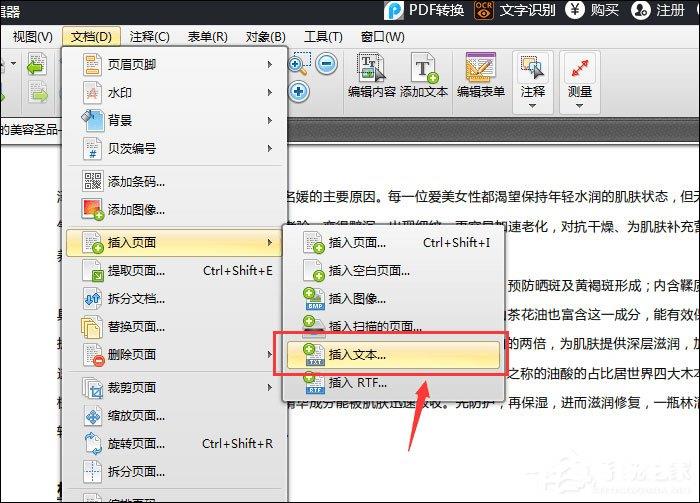Click the zoom in plus icon
Image resolution: width=700 pixels, height=503 pixels.
(299, 92)
